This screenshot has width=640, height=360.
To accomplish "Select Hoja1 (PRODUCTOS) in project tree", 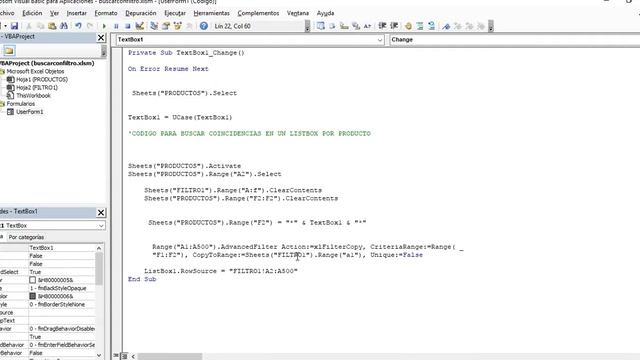I will [x=42, y=80].
